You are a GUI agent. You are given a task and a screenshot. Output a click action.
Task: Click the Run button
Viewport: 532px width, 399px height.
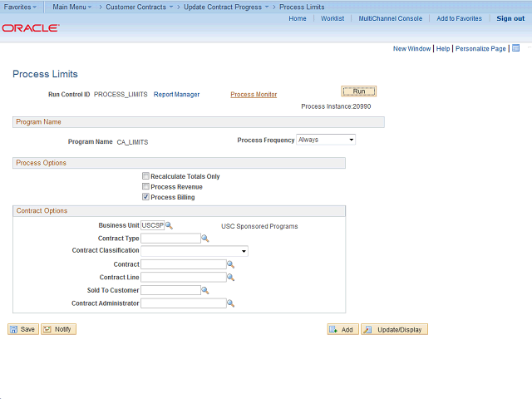point(358,91)
